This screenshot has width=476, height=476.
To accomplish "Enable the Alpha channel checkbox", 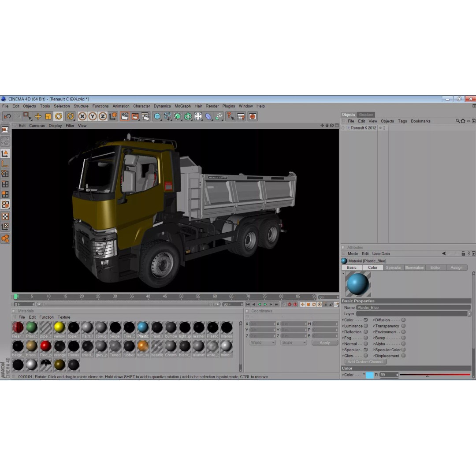I will [403, 344].
